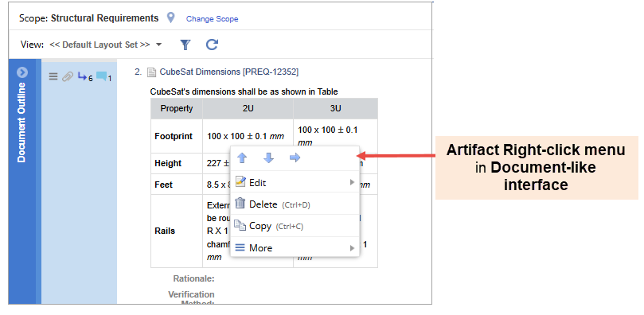Choose Delete in the context menu
Screen dimensions: 644x315
point(295,204)
